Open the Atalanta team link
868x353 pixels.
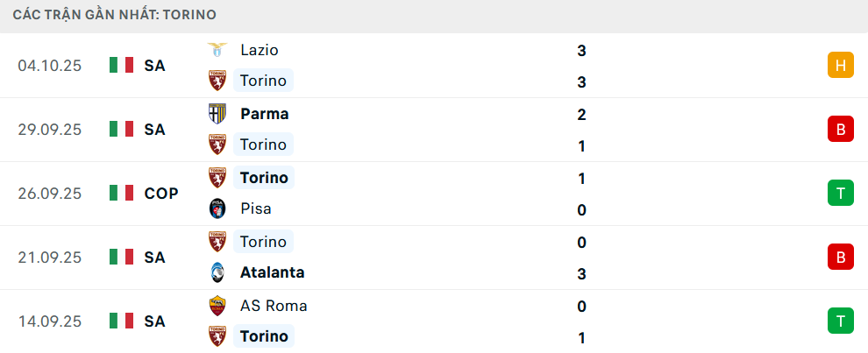(272, 272)
